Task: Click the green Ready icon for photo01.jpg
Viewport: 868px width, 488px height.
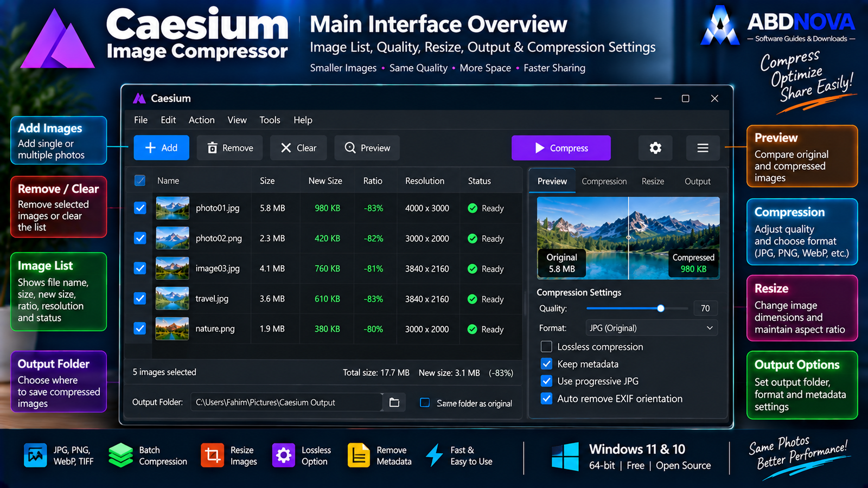Action: [473, 208]
